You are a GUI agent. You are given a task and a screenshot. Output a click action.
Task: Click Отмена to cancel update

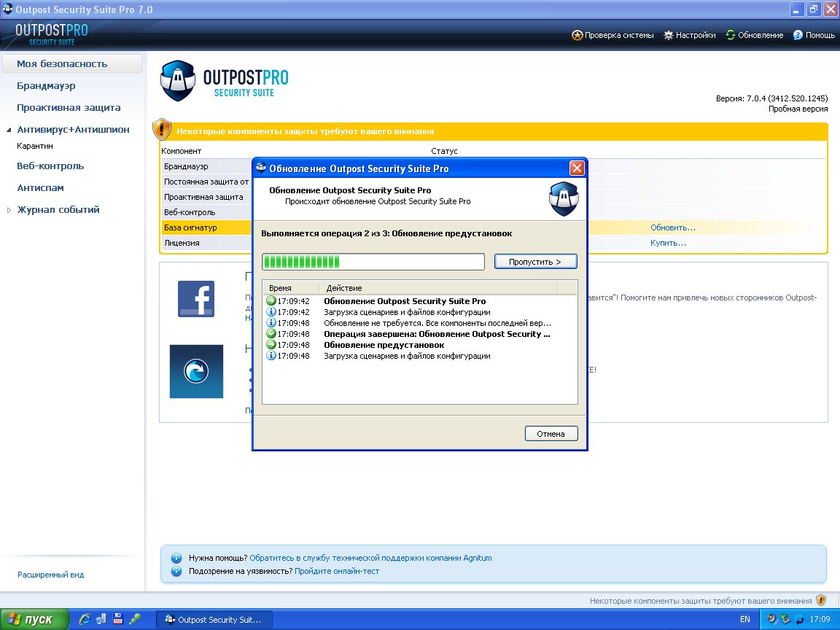click(x=551, y=434)
